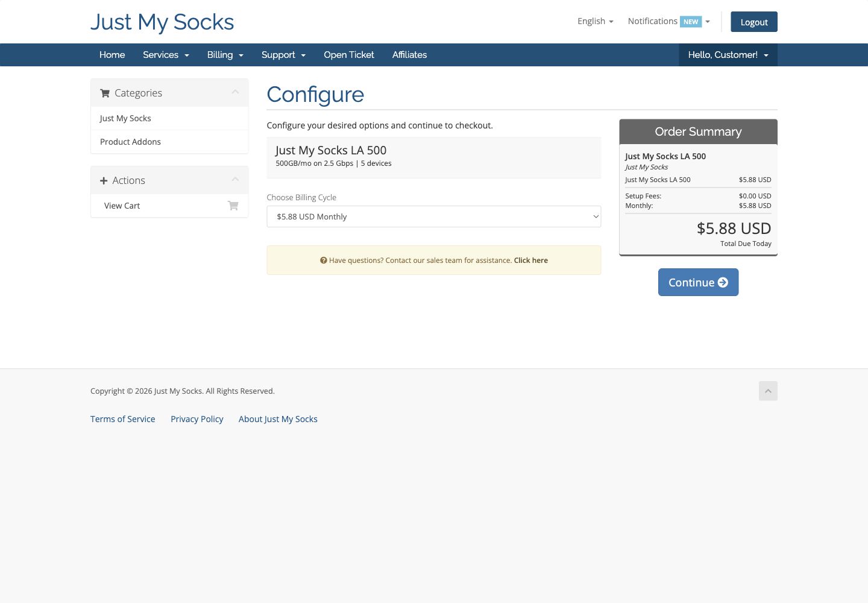Select Product Addons category
This screenshot has width=868, height=603.
tap(169, 142)
